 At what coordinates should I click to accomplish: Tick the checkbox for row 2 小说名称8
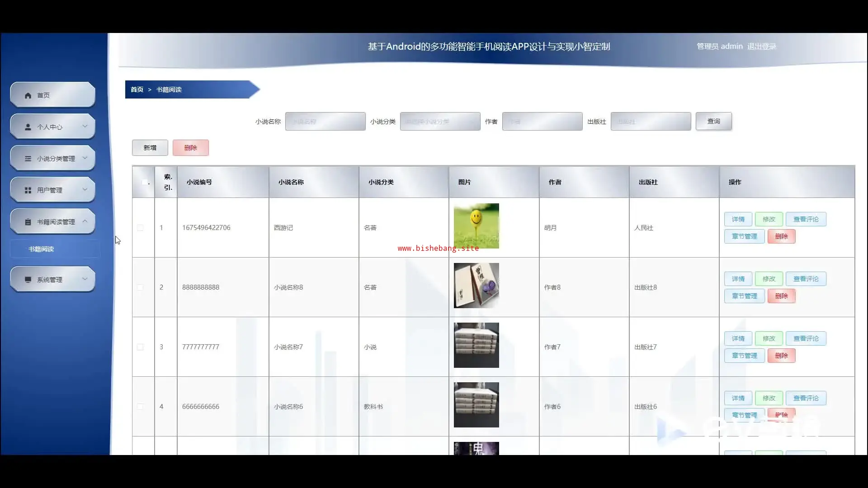pyautogui.click(x=140, y=287)
